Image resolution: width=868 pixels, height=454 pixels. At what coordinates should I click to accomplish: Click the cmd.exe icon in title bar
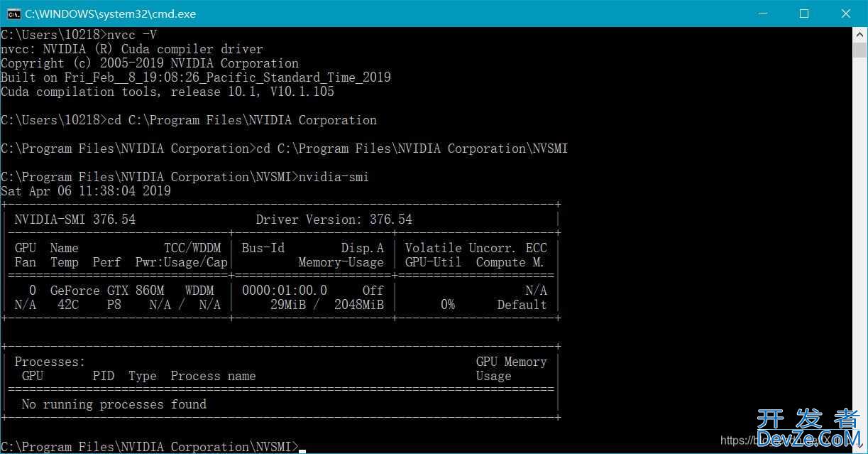(13, 13)
